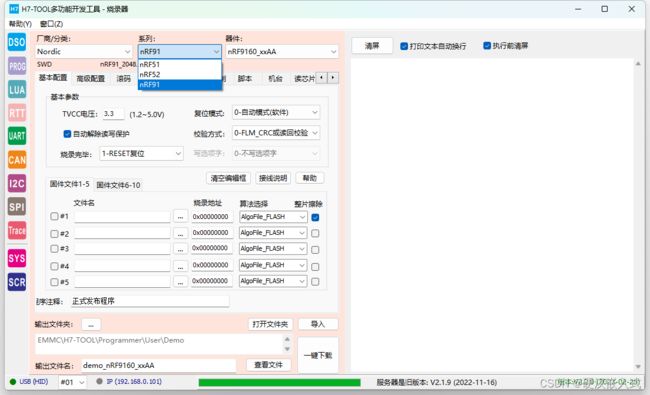Click the 打开文件夹 button

coord(270,324)
